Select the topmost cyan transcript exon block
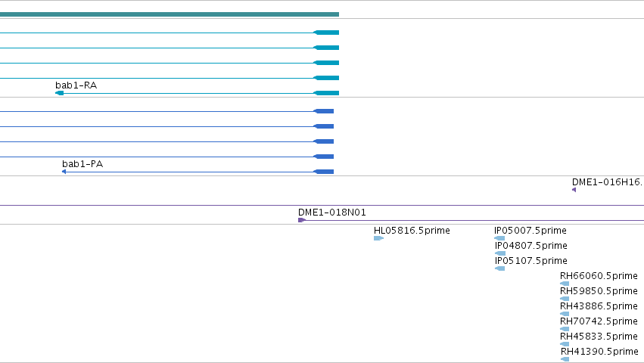 click(326, 33)
